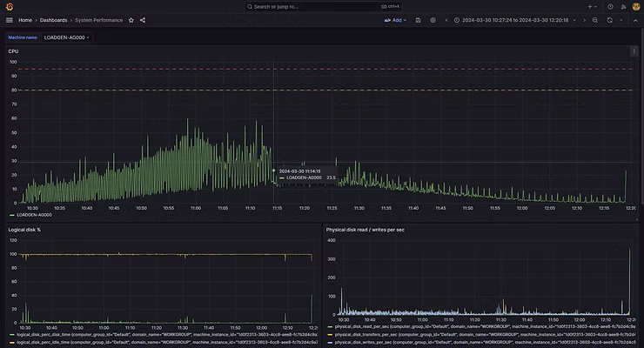Zoom out the time range

click(x=594, y=20)
